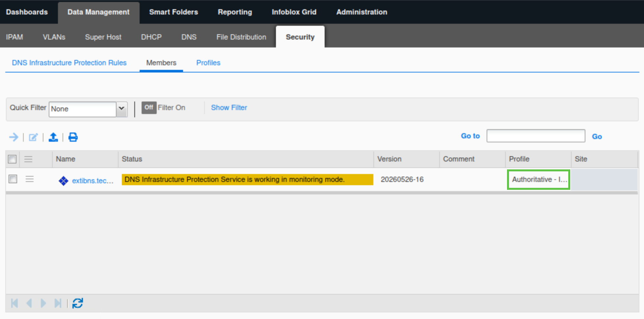Switch to the DHCP sub-tab
This screenshot has height=319, width=644.
pyautogui.click(x=151, y=37)
